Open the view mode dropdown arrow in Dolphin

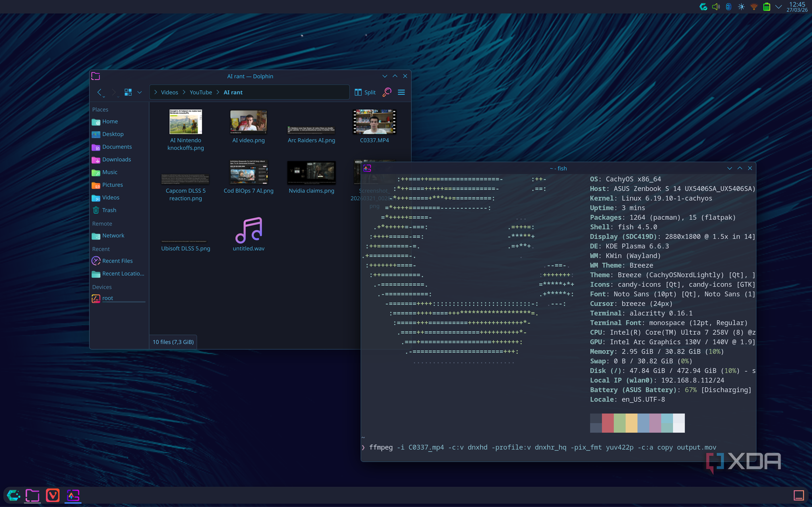140,92
